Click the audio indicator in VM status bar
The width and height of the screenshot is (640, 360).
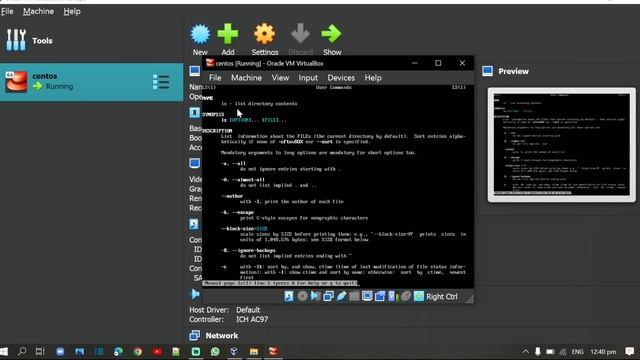[315, 296]
